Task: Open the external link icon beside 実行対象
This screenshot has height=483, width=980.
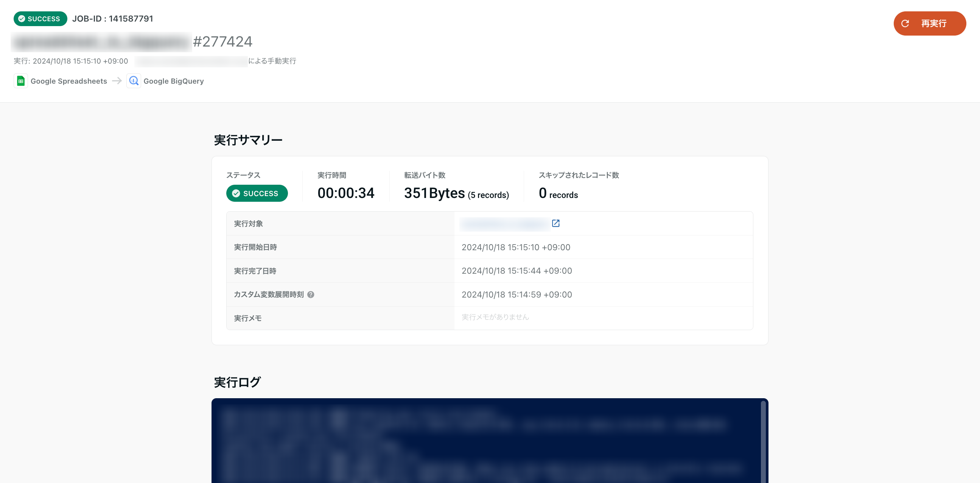Action: coord(555,223)
